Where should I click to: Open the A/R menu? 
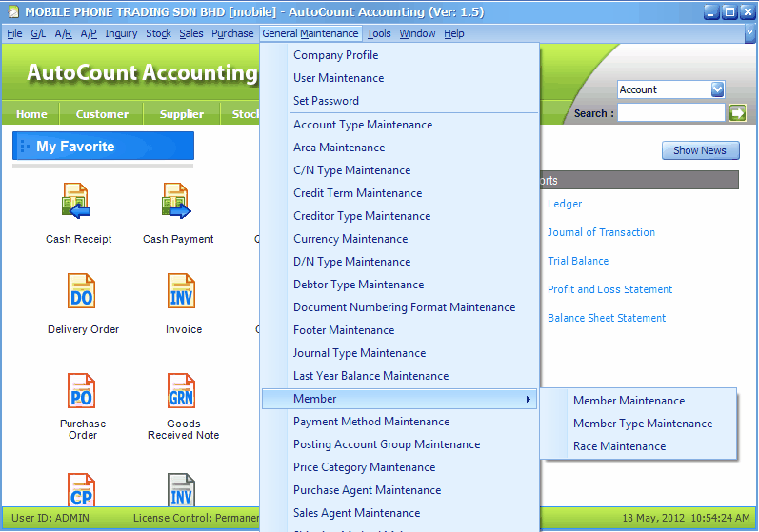(64, 33)
